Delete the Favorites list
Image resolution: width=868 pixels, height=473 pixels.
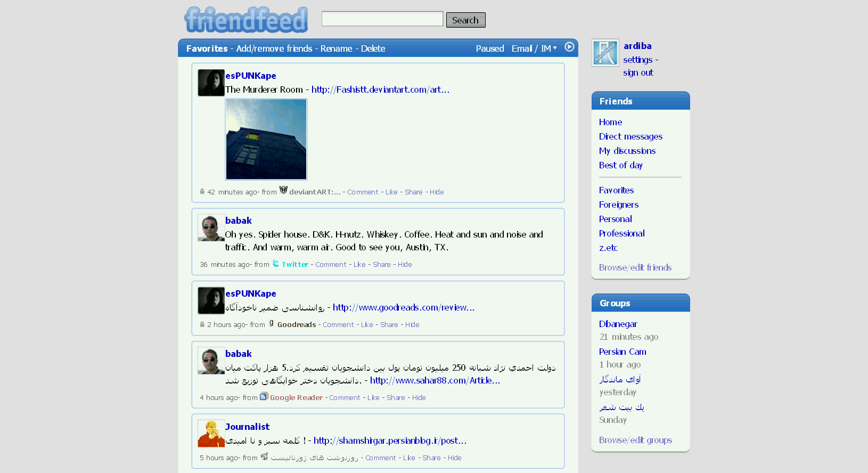[373, 48]
